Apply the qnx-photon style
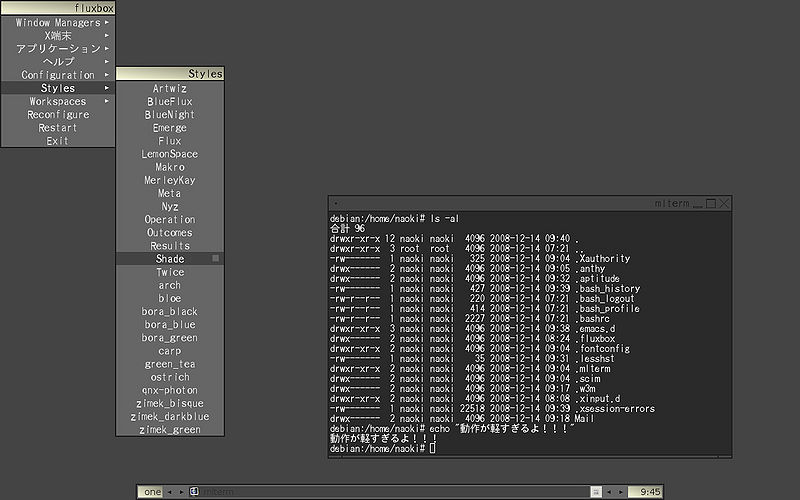This screenshot has height=500, width=800. click(x=170, y=390)
